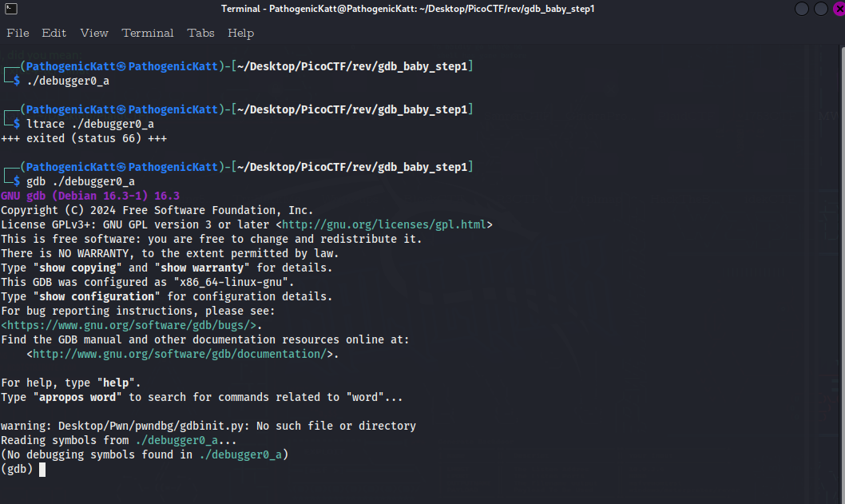
Task: Open the Help menu
Action: [240, 33]
